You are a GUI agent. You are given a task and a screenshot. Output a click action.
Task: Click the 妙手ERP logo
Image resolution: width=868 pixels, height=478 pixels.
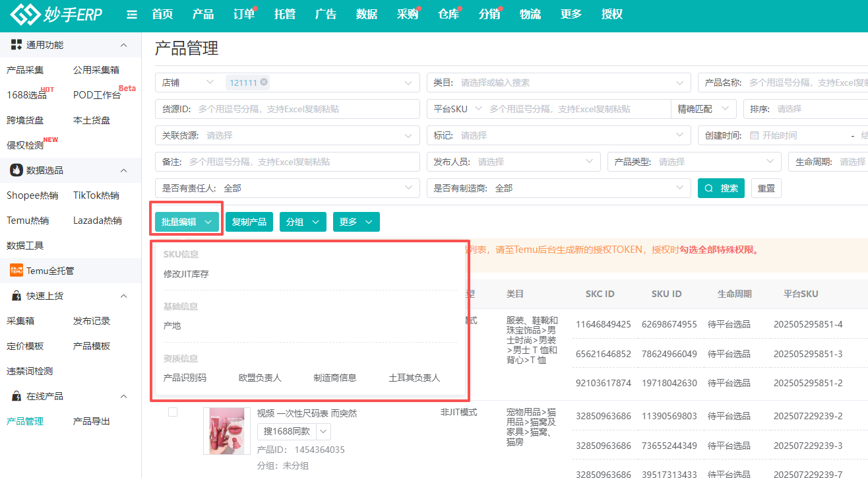click(56, 14)
